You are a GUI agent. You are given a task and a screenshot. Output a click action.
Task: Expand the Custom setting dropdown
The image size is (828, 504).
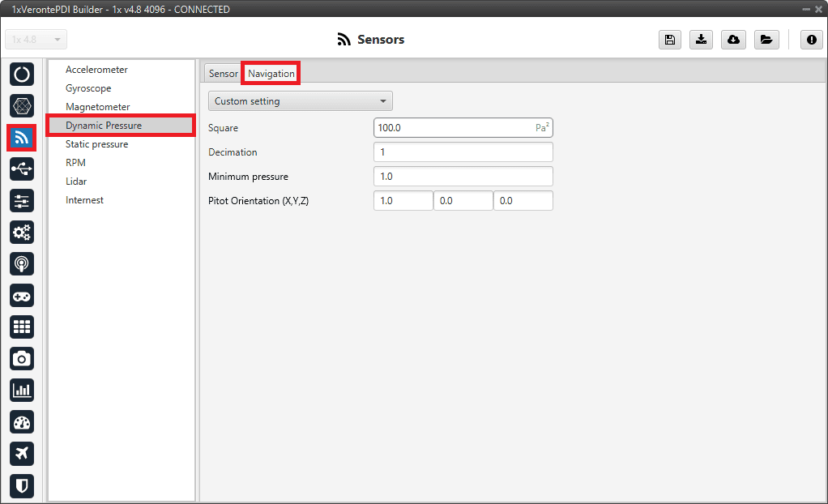click(300, 101)
